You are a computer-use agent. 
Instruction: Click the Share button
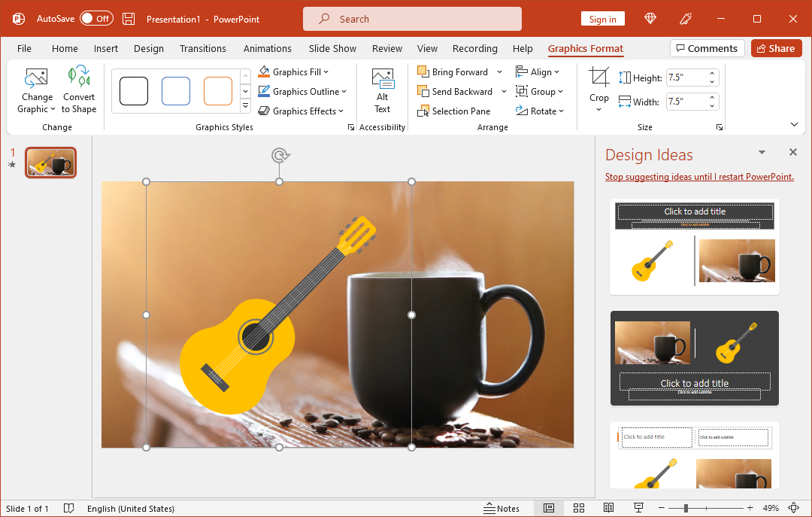pos(774,49)
